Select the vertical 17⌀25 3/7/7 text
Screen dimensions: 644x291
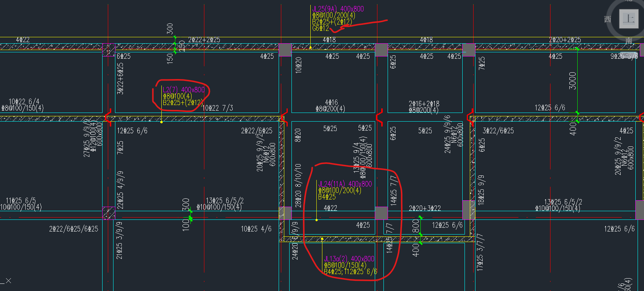point(480,252)
